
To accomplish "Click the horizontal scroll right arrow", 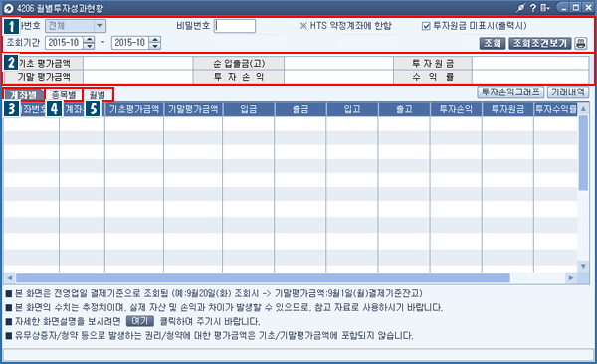I will 571,277.
